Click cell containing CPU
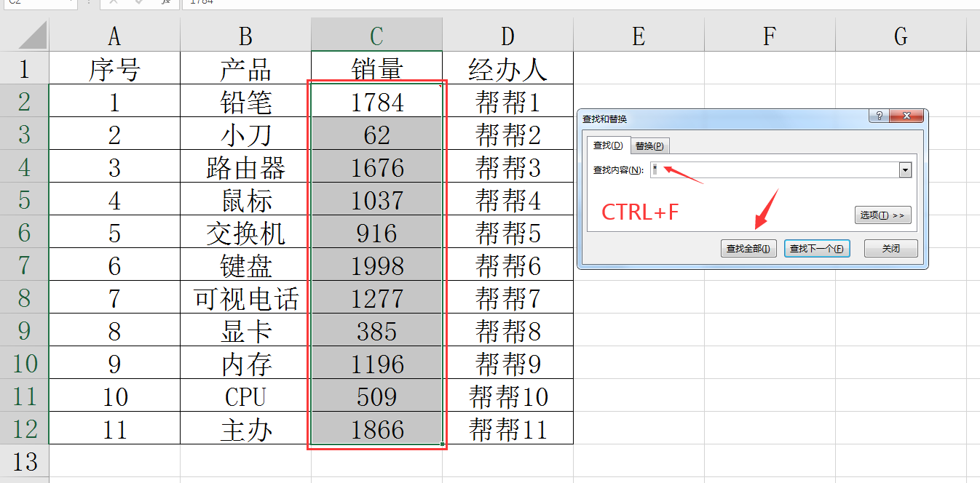Screen dimensions: 980x483 click(x=245, y=395)
